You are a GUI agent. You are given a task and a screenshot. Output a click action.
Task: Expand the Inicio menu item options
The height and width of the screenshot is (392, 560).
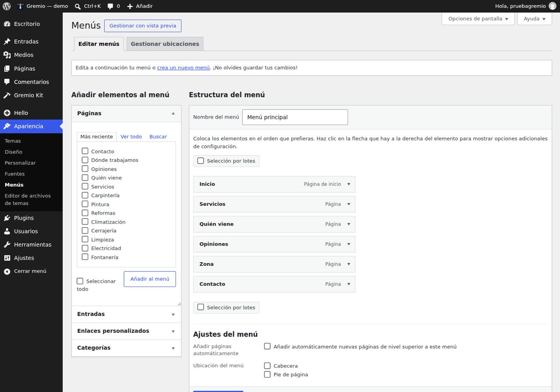click(x=349, y=184)
